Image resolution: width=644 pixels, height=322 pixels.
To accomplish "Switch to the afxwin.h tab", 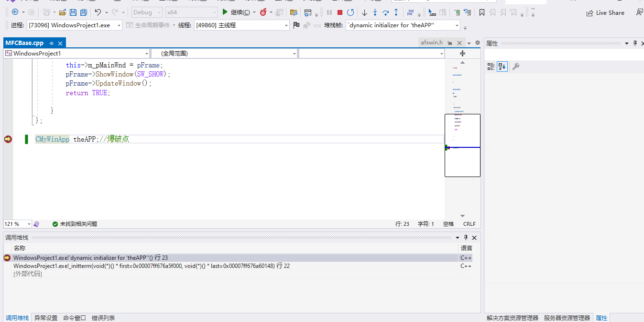I will tap(432, 43).
